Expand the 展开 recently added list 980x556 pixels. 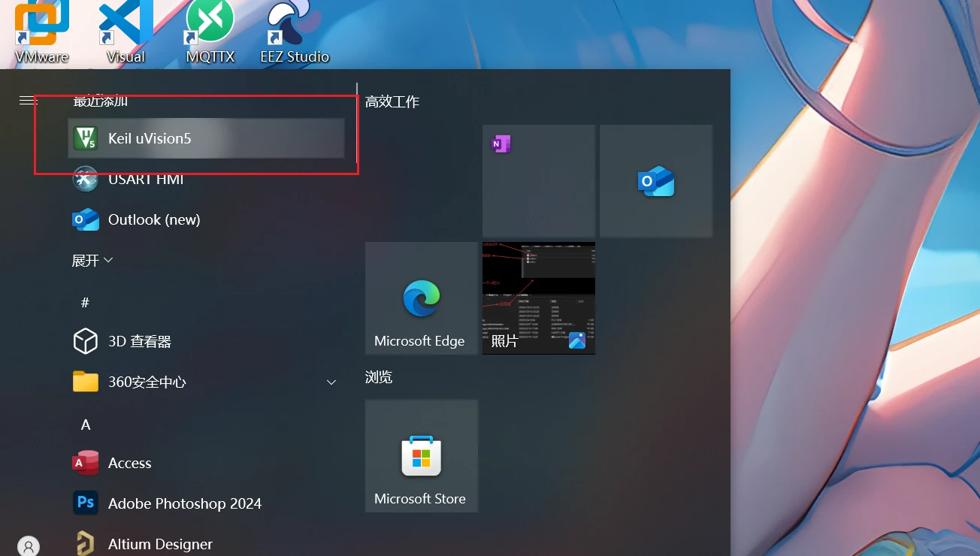[x=92, y=260]
